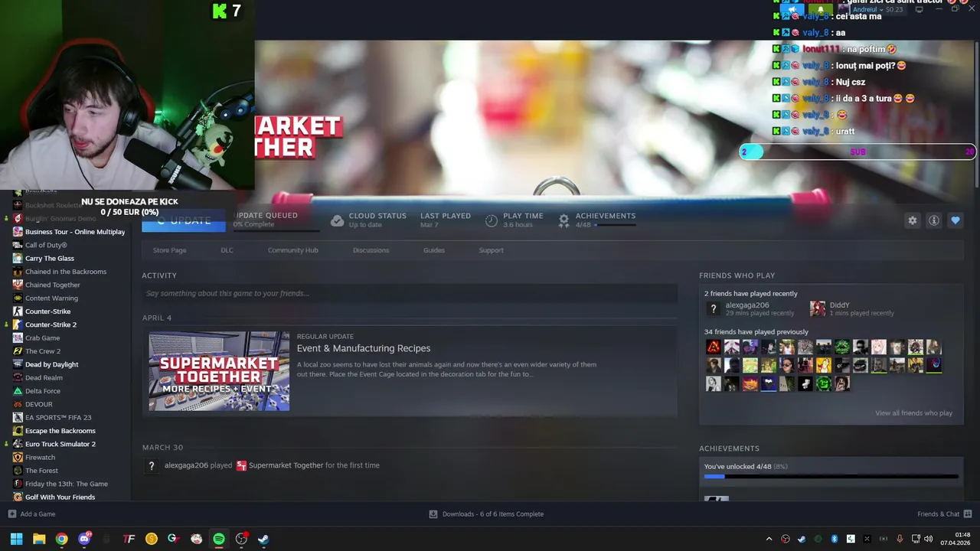Open the Store Page tab
Image resolution: width=980 pixels, height=551 pixels.
(x=169, y=250)
